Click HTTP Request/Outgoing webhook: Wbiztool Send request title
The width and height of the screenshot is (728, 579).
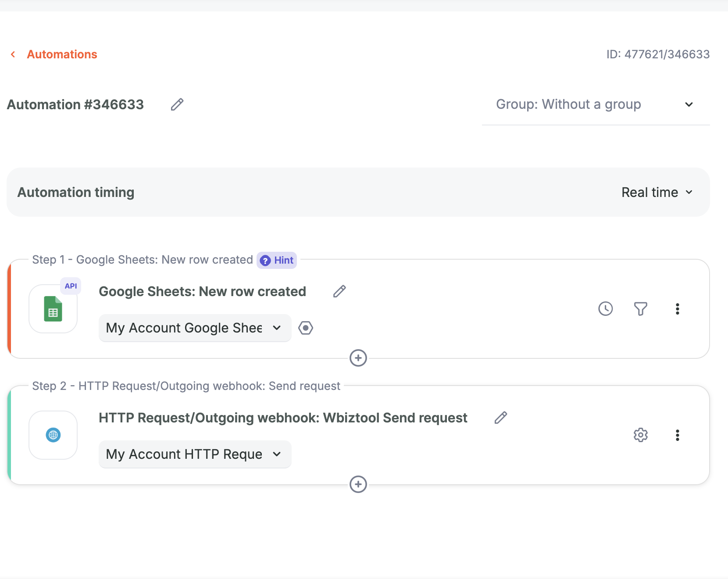(x=283, y=418)
